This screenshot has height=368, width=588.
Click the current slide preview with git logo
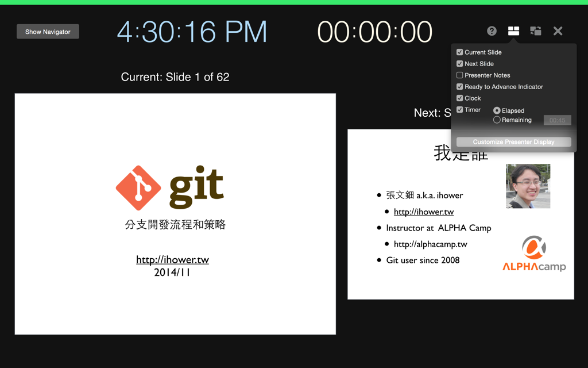175,214
